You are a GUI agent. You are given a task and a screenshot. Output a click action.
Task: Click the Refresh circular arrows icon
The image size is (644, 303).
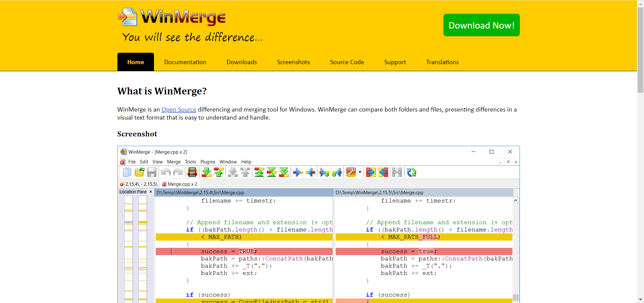click(411, 172)
